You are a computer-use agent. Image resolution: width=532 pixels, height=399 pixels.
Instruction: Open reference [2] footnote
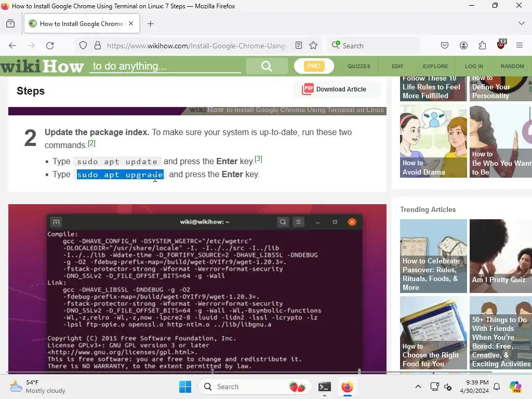[x=91, y=143]
